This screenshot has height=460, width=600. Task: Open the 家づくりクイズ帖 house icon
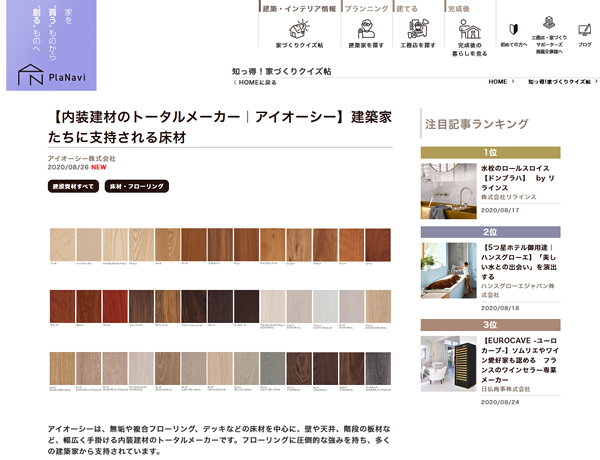299,29
